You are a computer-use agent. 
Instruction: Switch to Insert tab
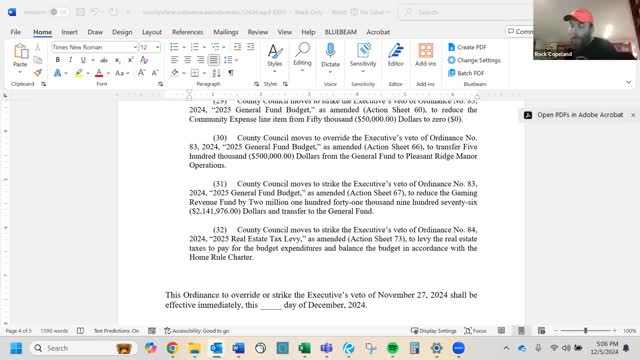[69, 32]
